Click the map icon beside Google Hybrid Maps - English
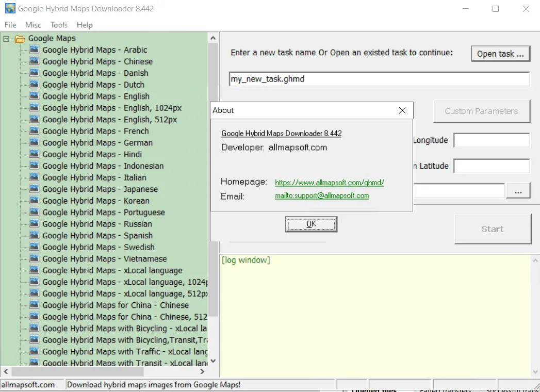The image size is (540, 392). coord(34,96)
